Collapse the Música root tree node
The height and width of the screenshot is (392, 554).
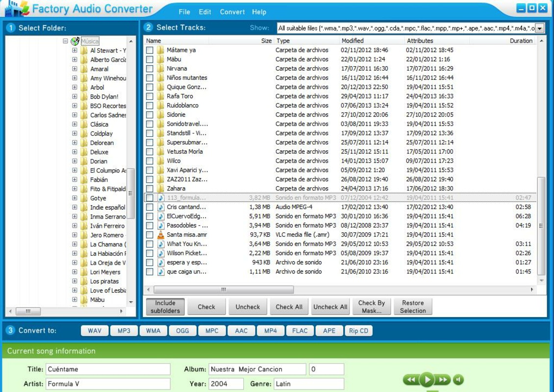point(65,41)
